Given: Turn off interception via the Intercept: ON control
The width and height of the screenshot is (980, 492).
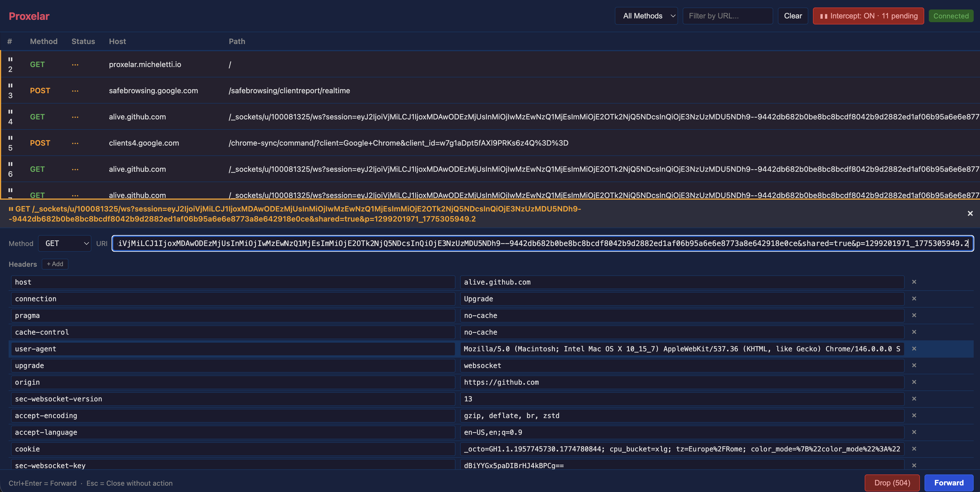Looking at the screenshot, I should 868,16.
